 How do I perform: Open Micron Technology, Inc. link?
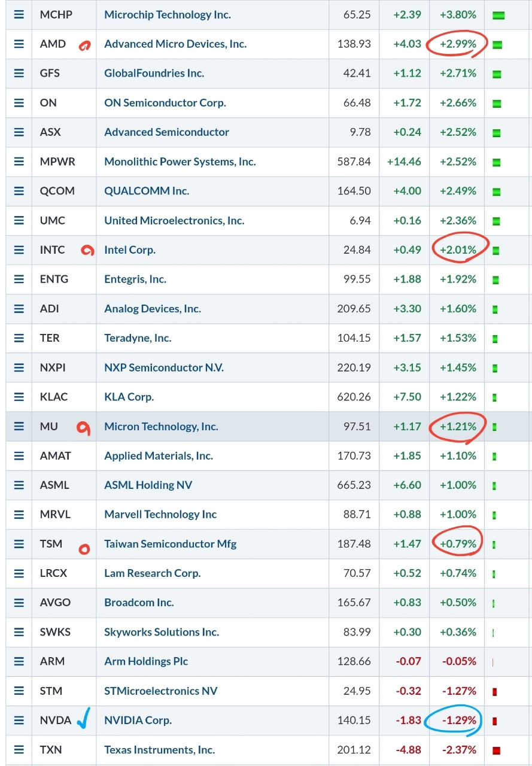coord(161,426)
